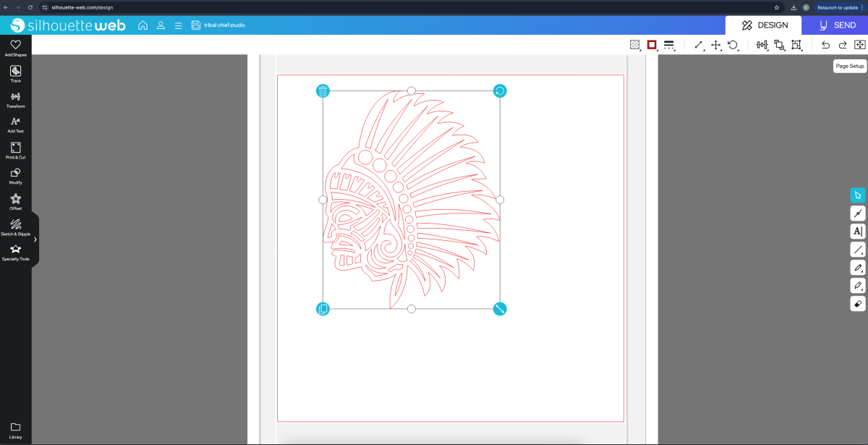Open the user account icon
The height and width of the screenshot is (445, 868).
click(161, 25)
